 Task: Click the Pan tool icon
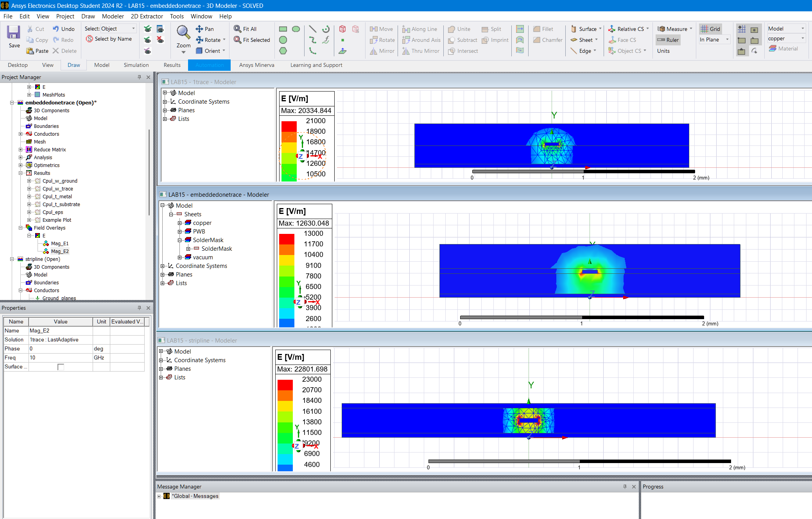click(x=199, y=29)
